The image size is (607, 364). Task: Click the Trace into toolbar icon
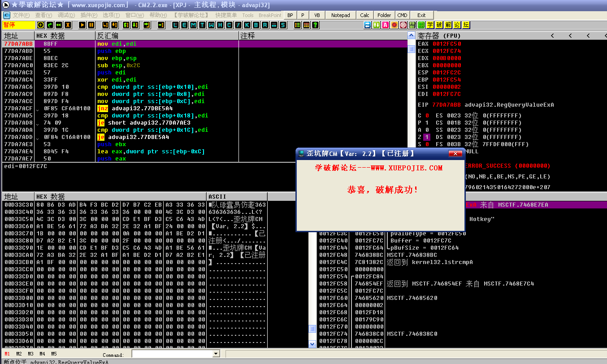click(126, 25)
